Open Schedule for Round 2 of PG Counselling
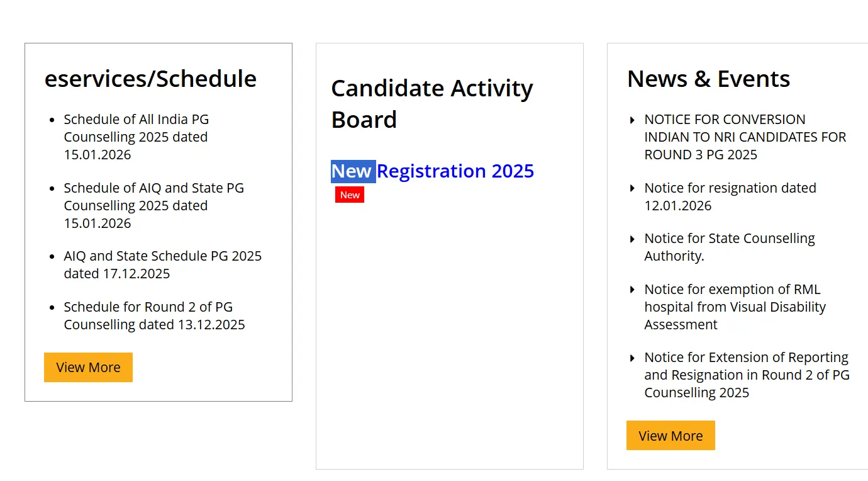 pyautogui.click(x=154, y=315)
